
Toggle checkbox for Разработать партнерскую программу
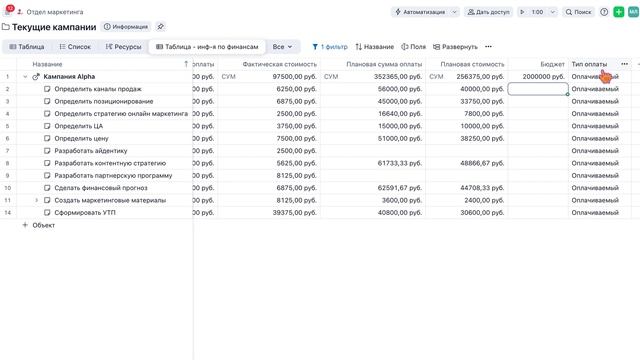click(47, 176)
